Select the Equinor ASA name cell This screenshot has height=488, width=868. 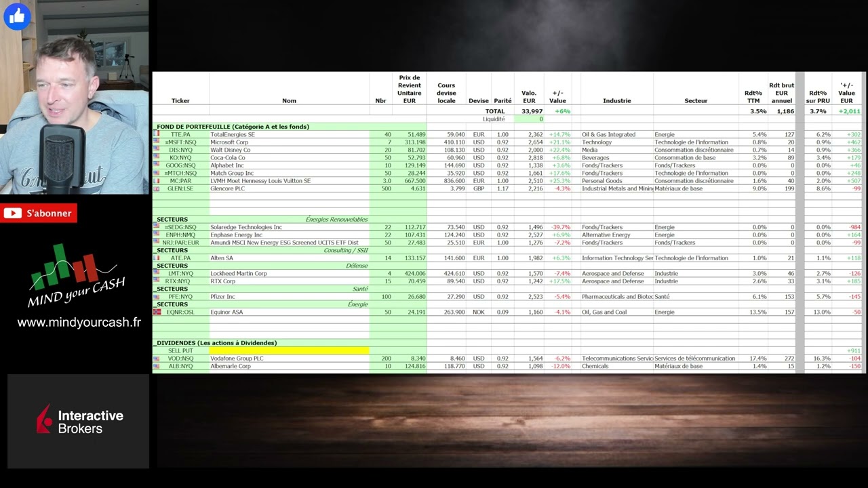(x=290, y=312)
